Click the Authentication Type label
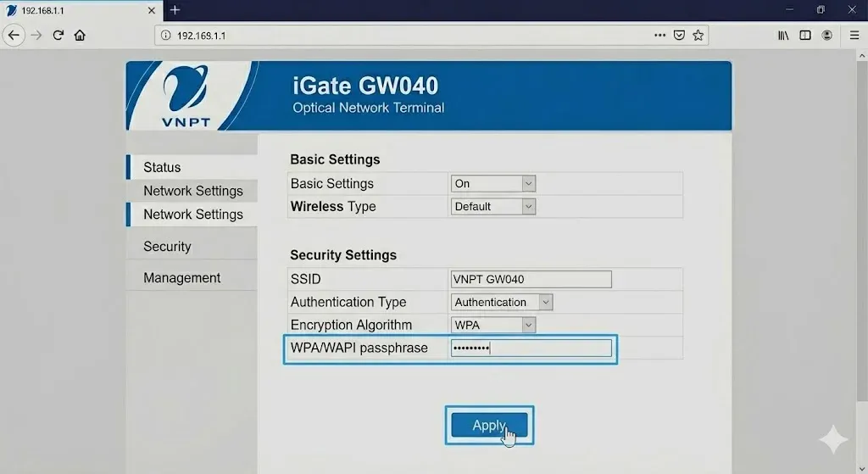 (x=348, y=302)
